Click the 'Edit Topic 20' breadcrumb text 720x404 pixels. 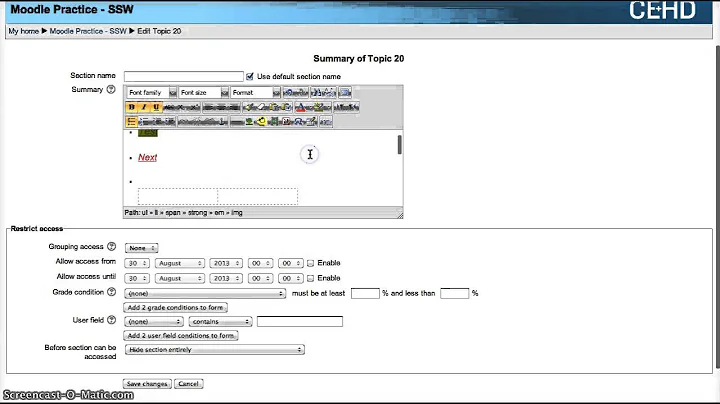coord(159,31)
